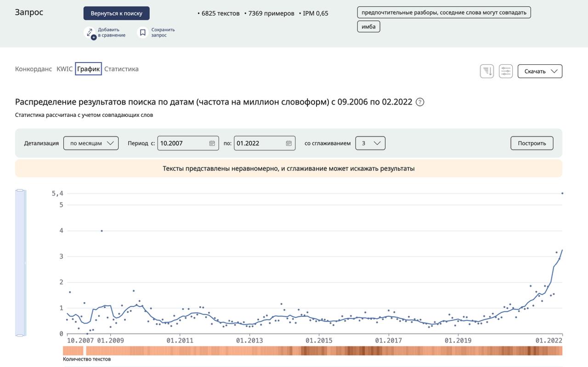This screenshot has width=588, height=367.
Task: Click Сохранить запрос link
Action: click(163, 32)
